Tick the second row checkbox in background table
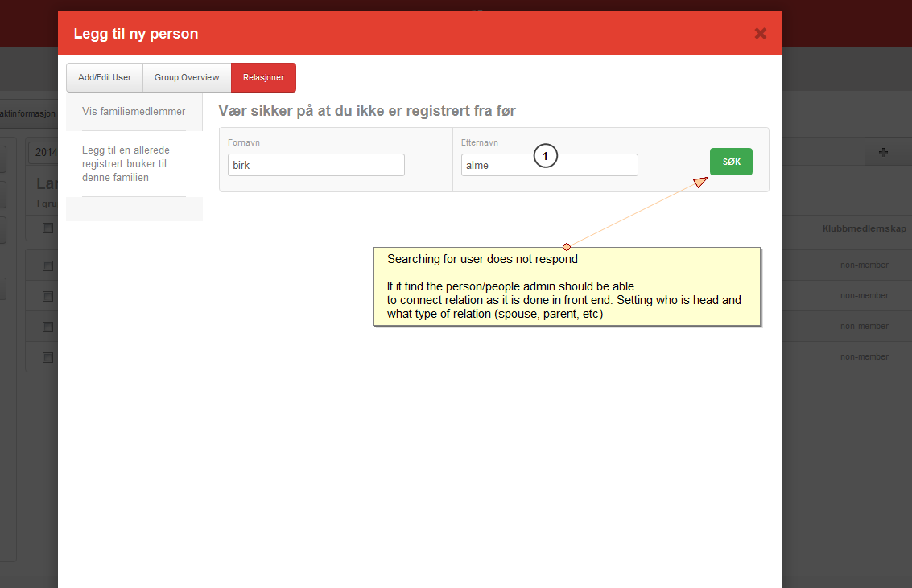 [47, 296]
